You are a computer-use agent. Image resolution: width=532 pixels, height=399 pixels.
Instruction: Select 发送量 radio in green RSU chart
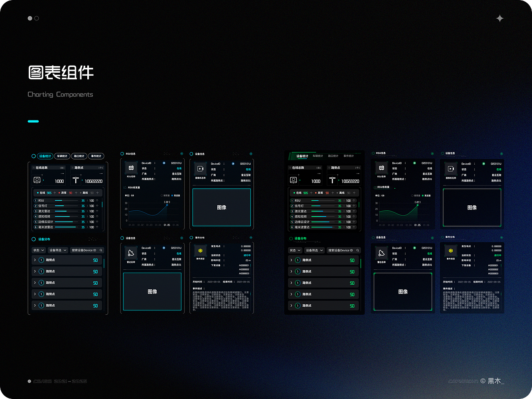pyautogui.click(x=423, y=195)
